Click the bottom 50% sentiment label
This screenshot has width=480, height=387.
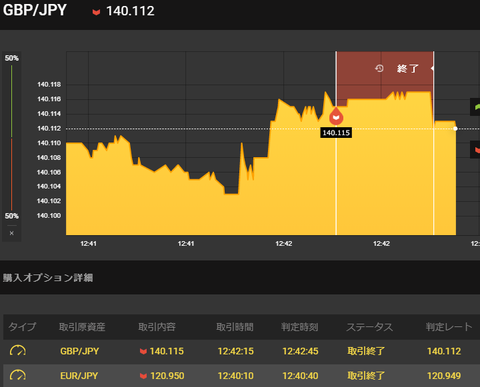pyautogui.click(x=12, y=216)
